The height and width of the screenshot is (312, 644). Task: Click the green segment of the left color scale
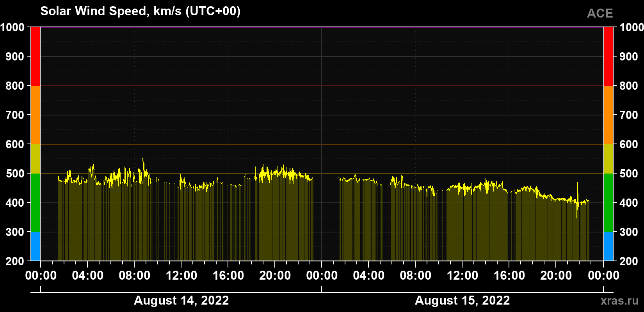click(36, 203)
